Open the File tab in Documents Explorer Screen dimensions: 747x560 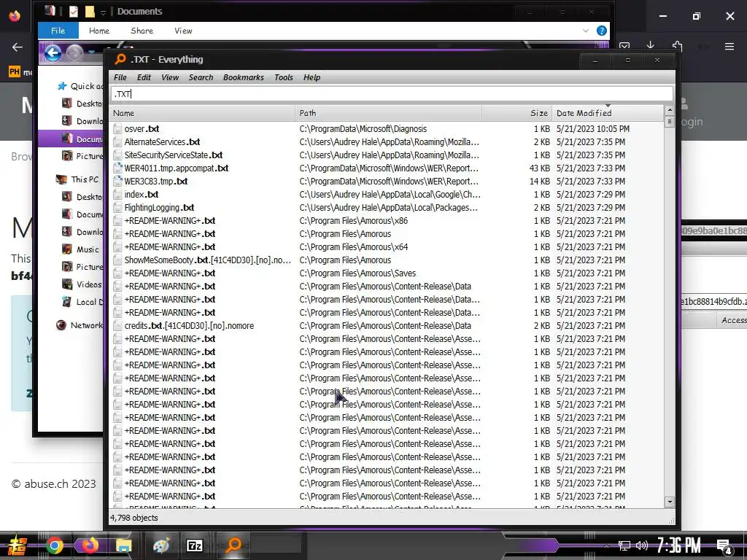coord(58,31)
